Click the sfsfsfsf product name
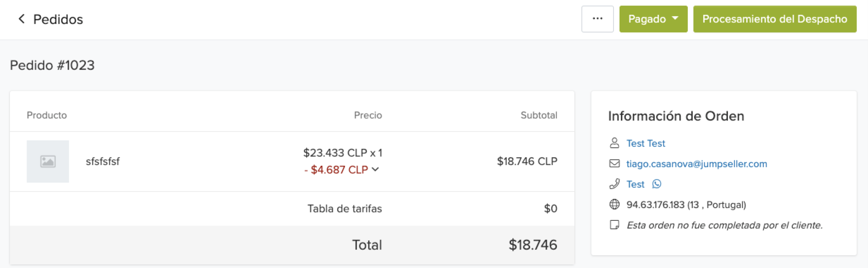 click(102, 162)
